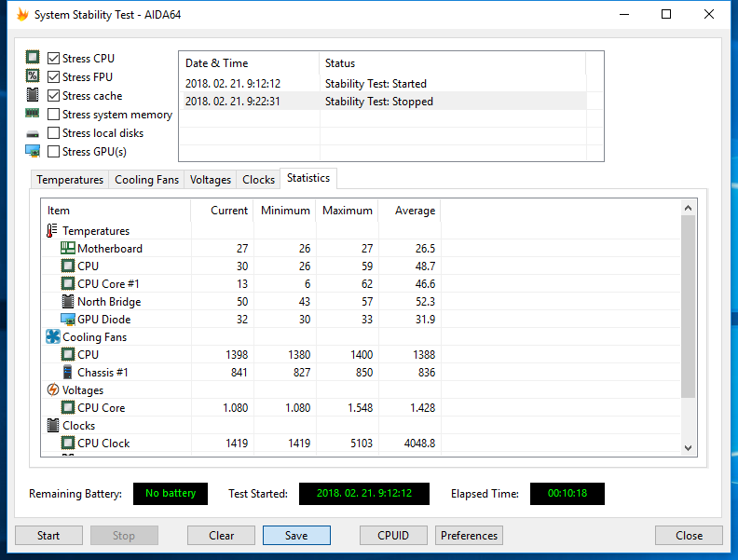Viewport: 738px width, 560px height.
Task: Click the system memory RAM icon
Action: pyautogui.click(x=33, y=114)
